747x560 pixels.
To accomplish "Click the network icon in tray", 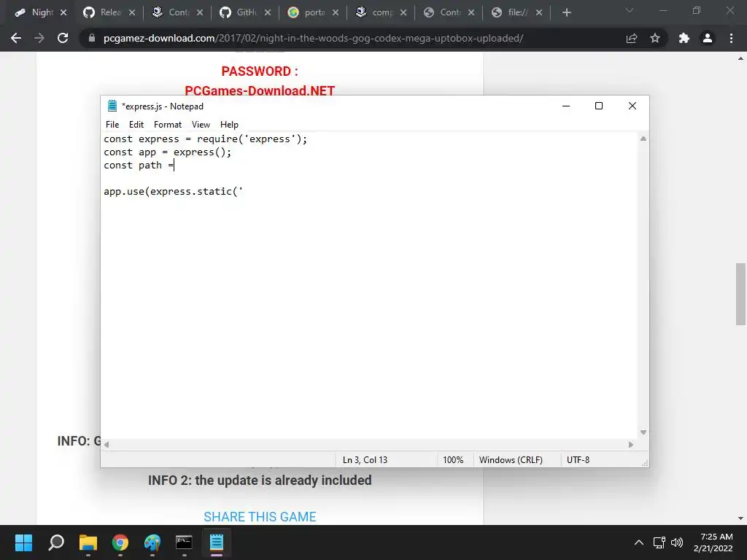I will 659,542.
